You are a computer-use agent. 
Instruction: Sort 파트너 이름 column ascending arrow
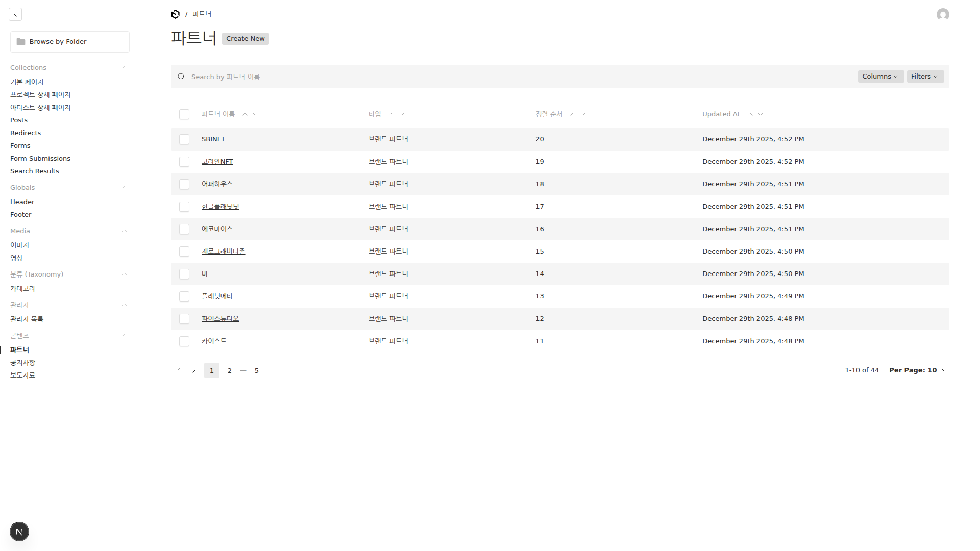pos(245,114)
